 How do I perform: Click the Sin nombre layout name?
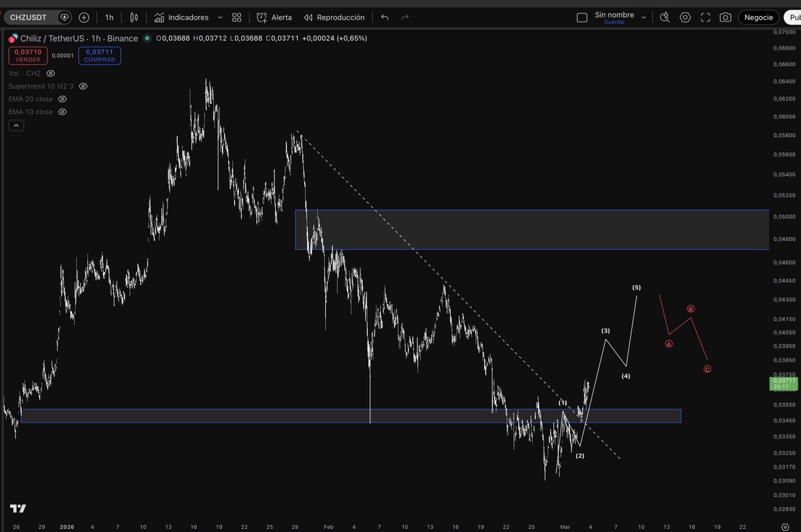click(x=614, y=14)
